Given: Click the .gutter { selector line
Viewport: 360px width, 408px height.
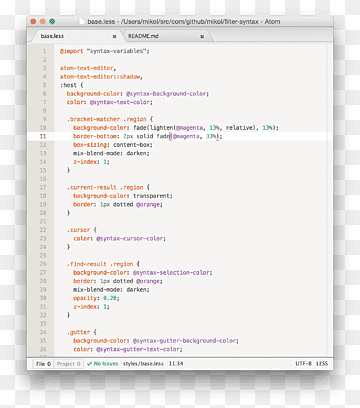Looking at the screenshot, I should [81, 332].
